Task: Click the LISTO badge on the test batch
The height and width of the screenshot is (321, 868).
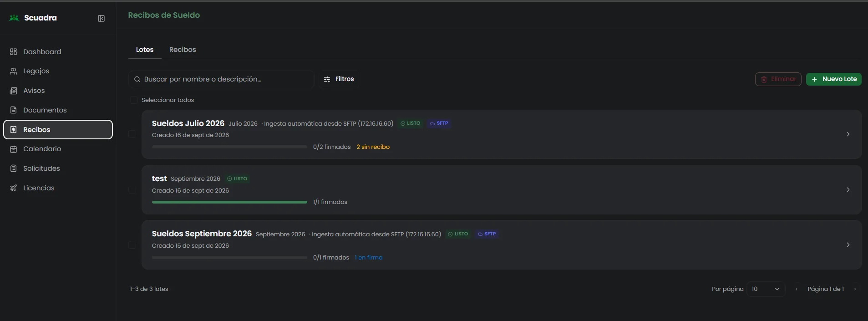Action: click(237, 178)
